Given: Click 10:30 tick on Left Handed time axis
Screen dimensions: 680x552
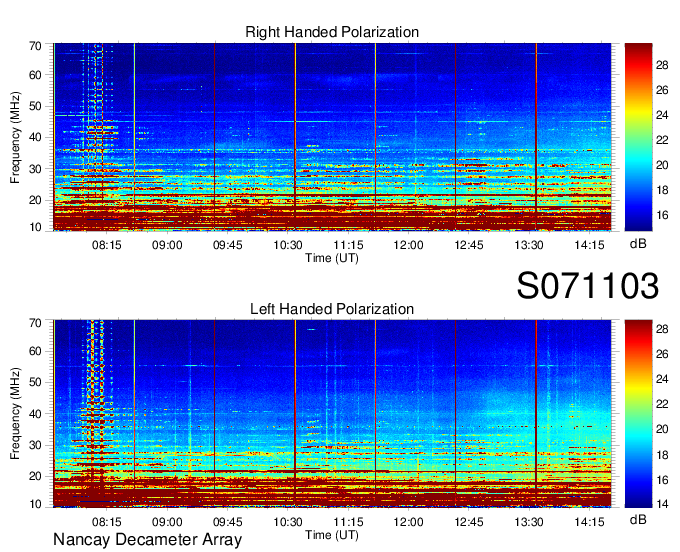Looking at the screenshot, I should point(288,522).
